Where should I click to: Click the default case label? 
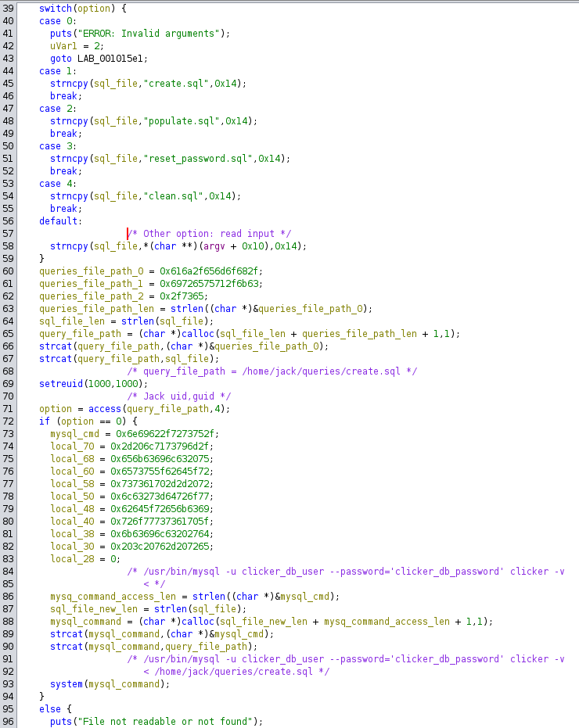click(x=58, y=221)
